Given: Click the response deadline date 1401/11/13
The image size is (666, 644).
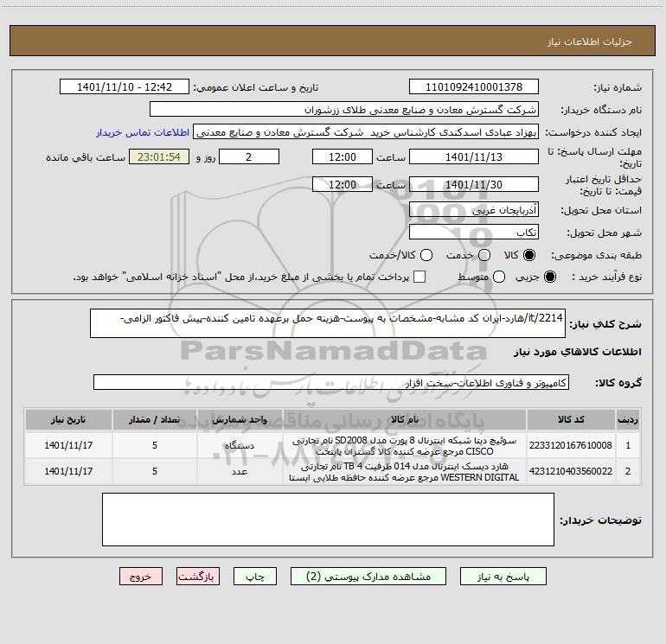Looking at the screenshot, I should click(x=474, y=156).
